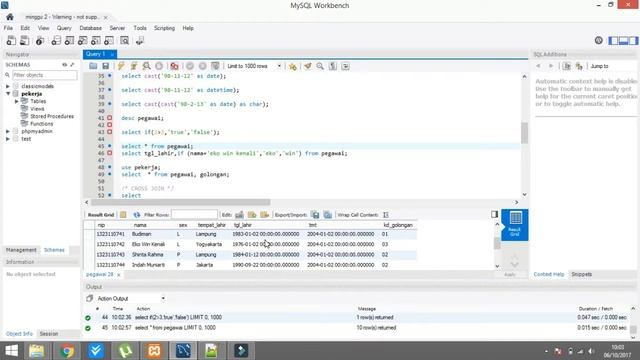
Task: Toggle the left sidebar panel button
Action: pos(613,40)
